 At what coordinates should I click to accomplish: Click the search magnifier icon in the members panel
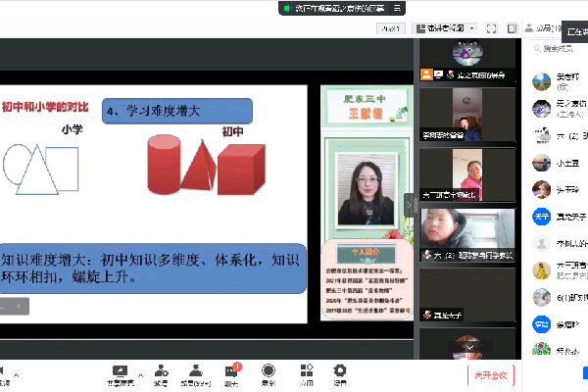537,48
